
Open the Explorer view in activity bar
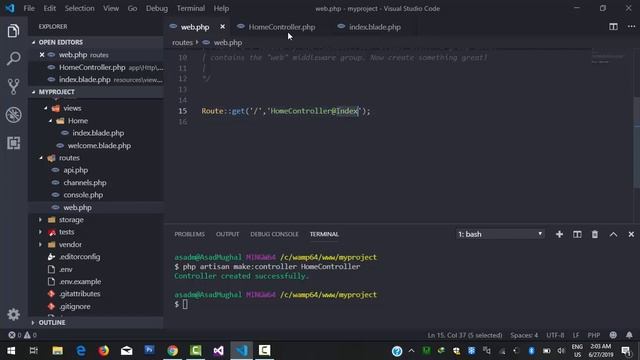point(13,31)
